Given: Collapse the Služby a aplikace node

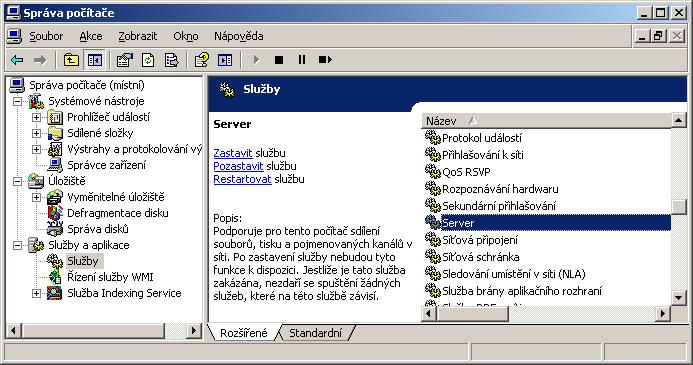Looking at the screenshot, I should click(18, 246).
